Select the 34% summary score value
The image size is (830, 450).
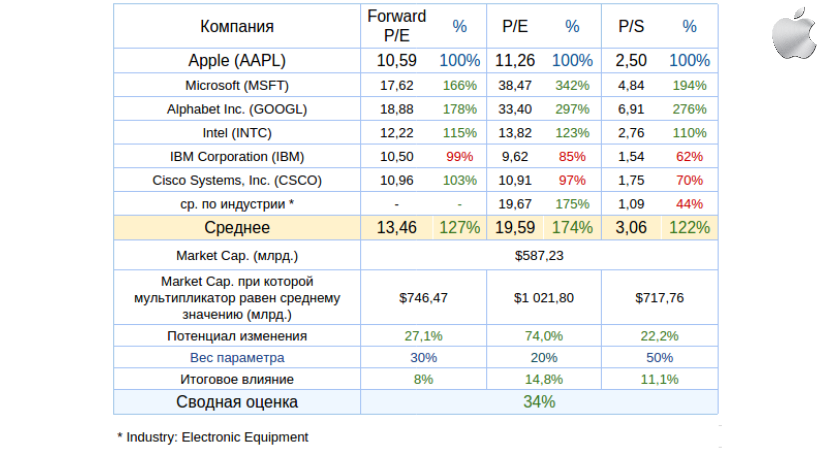(539, 402)
